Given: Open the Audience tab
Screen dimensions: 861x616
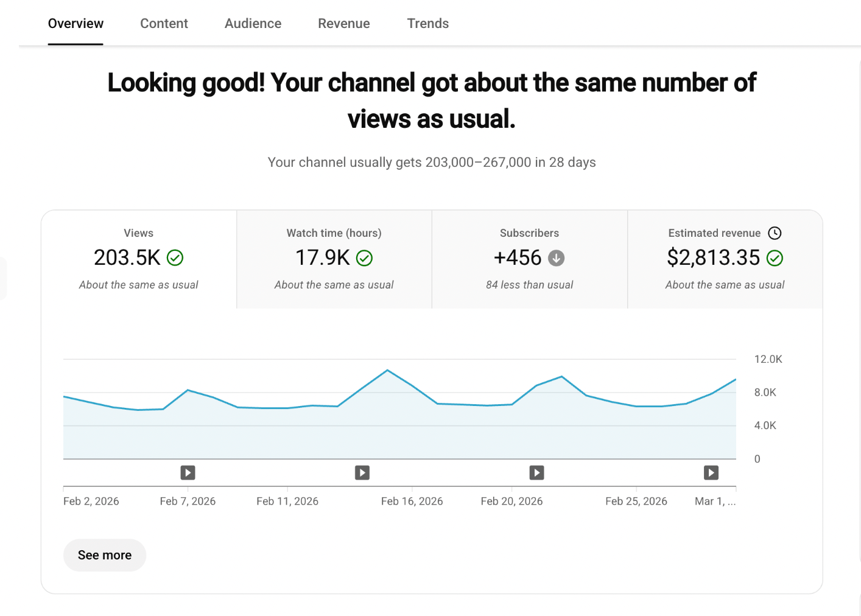Looking at the screenshot, I should pos(253,24).
